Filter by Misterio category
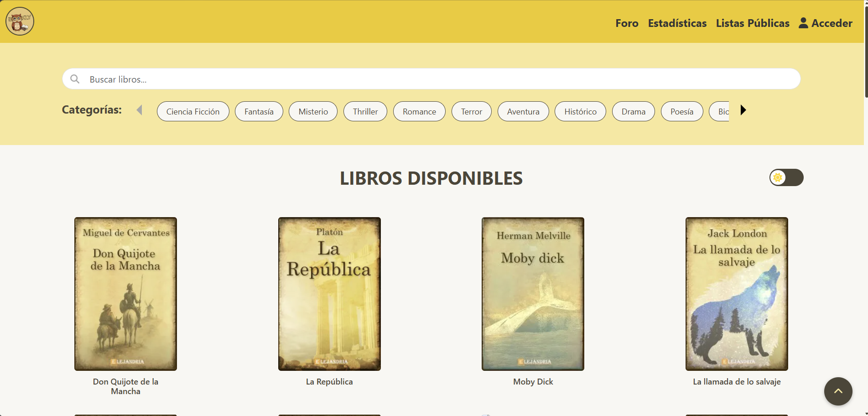The height and width of the screenshot is (416, 868). click(313, 111)
